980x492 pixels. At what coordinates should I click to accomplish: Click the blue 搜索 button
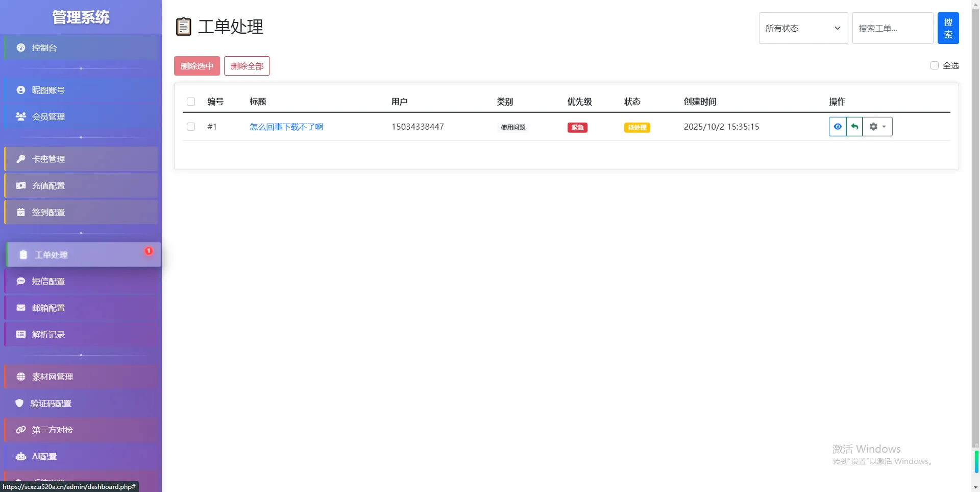(x=948, y=28)
